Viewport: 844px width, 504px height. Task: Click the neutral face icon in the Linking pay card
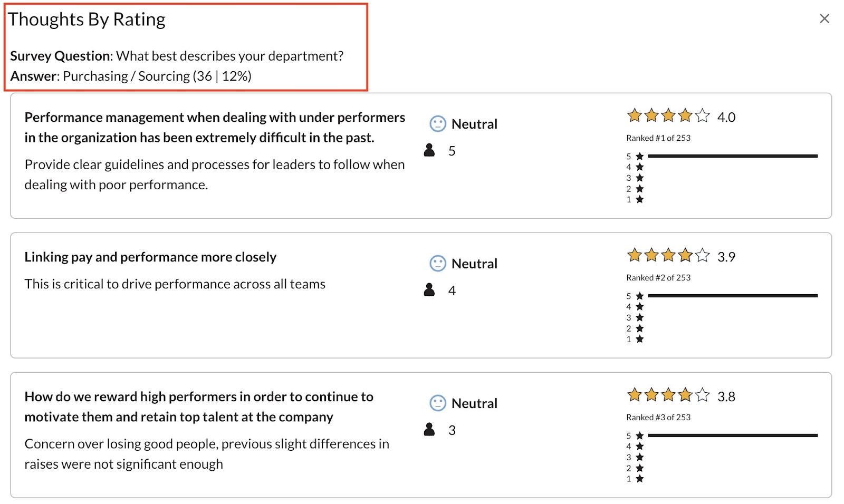pyautogui.click(x=438, y=264)
